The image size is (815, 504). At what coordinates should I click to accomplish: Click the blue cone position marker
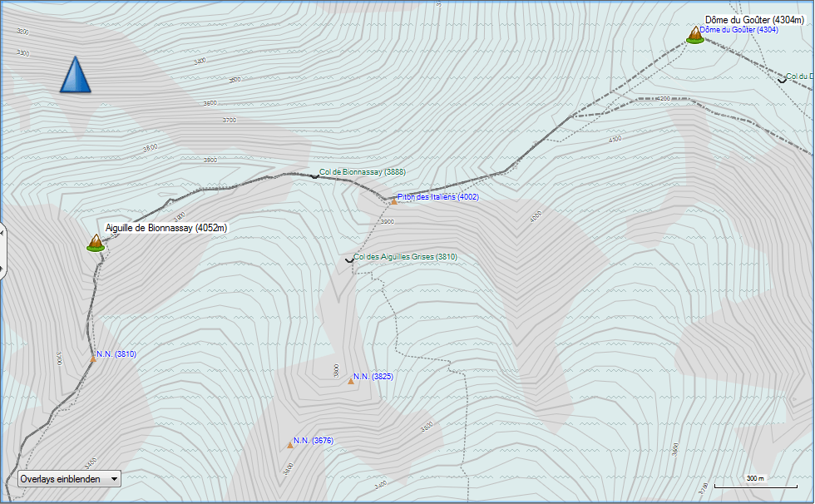point(75,75)
